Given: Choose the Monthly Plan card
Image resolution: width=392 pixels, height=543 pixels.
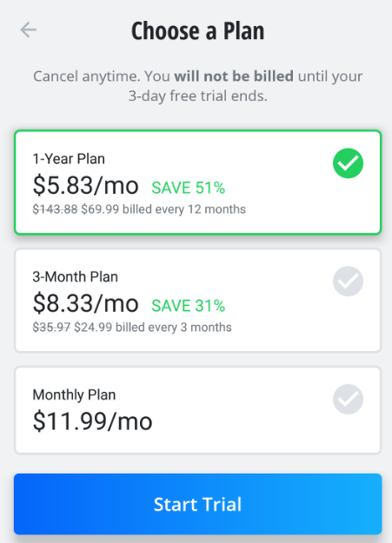Looking at the screenshot, I should (x=198, y=410).
